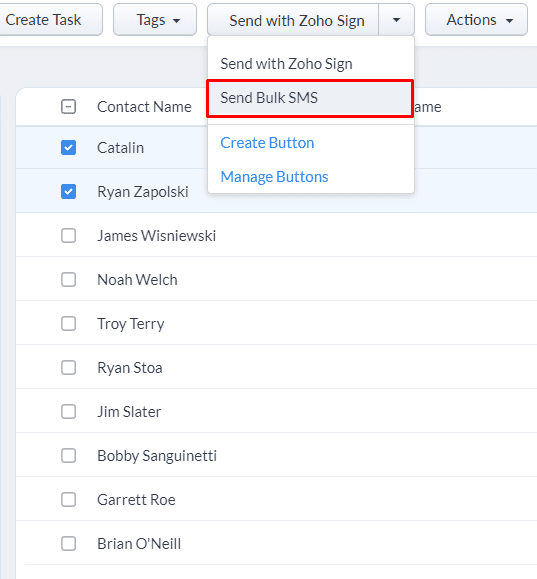
Task: Tick the Jim Slater checkbox
Action: (68, 411)
